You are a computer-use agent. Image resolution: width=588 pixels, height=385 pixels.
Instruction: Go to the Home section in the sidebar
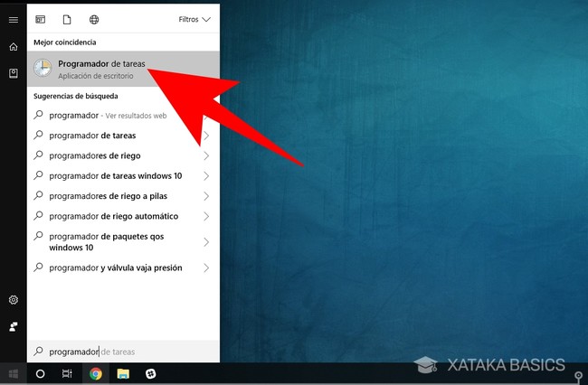pyautogui.click(x=13, y=46)
